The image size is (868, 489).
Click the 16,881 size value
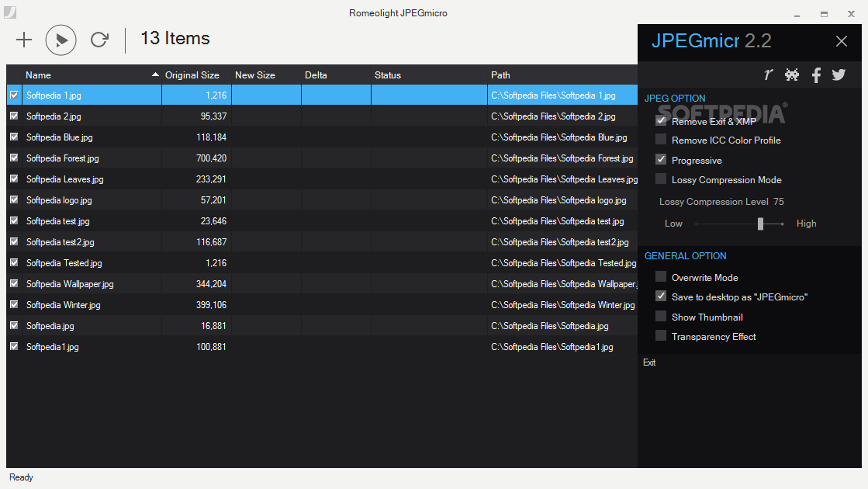click(x=213, y=326)
